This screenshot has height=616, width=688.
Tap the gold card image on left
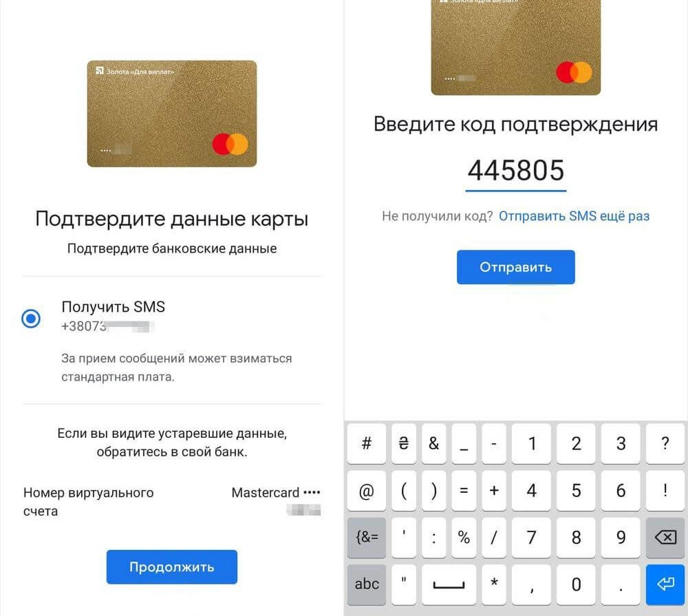pyautogui.click(x=171, y=114)
